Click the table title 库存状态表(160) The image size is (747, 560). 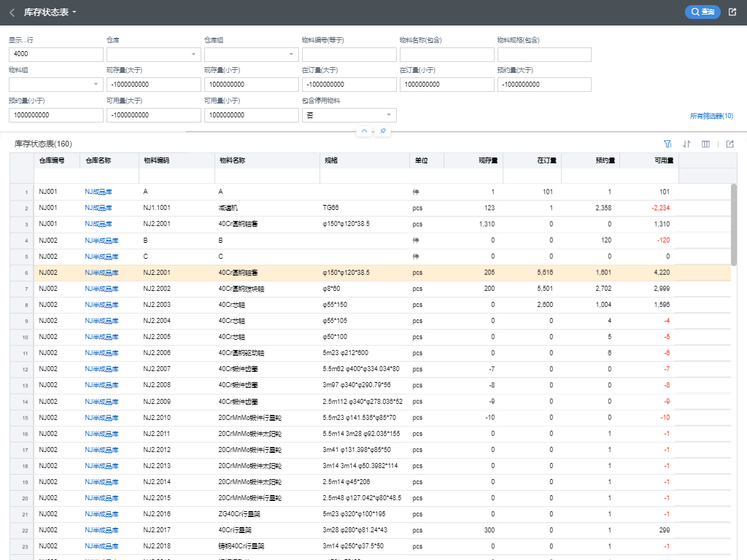tap(43, 144)
